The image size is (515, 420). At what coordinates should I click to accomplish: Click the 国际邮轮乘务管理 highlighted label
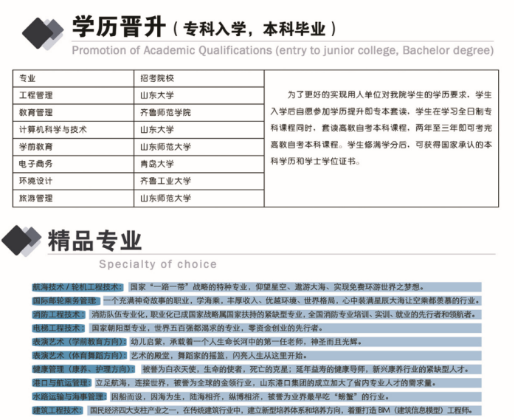pyautogui.click(x=65, y=301)
